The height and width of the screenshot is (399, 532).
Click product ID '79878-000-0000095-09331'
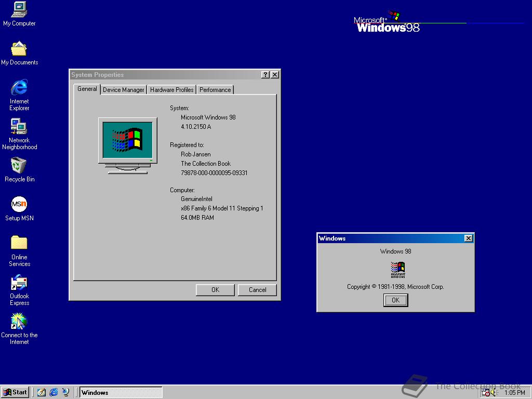point(214,172)
